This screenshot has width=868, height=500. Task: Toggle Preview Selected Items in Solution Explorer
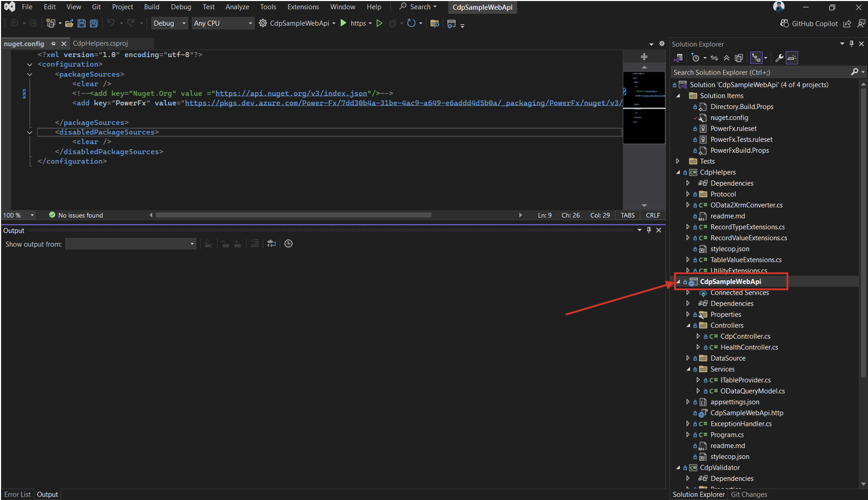tap(792, 58)
